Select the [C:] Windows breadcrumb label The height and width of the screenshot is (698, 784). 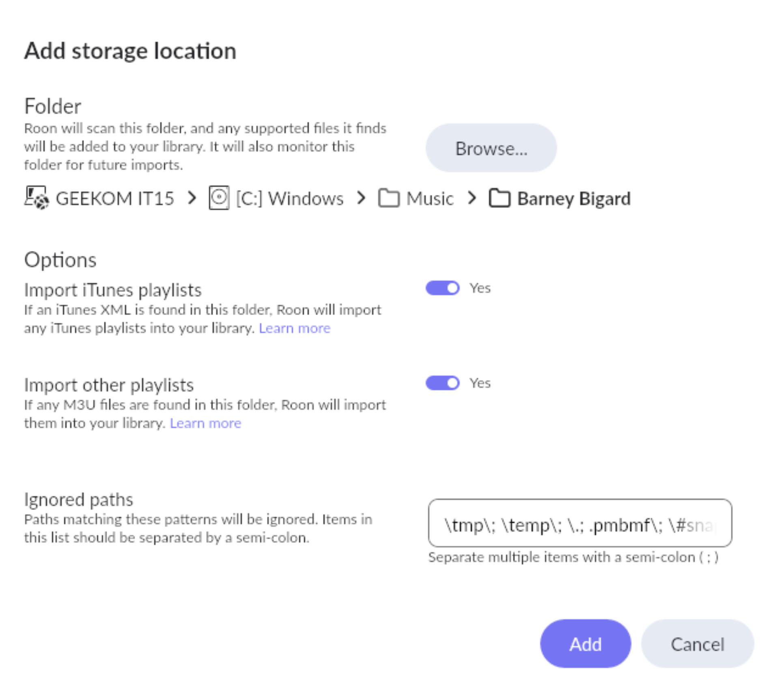(290, 199)
